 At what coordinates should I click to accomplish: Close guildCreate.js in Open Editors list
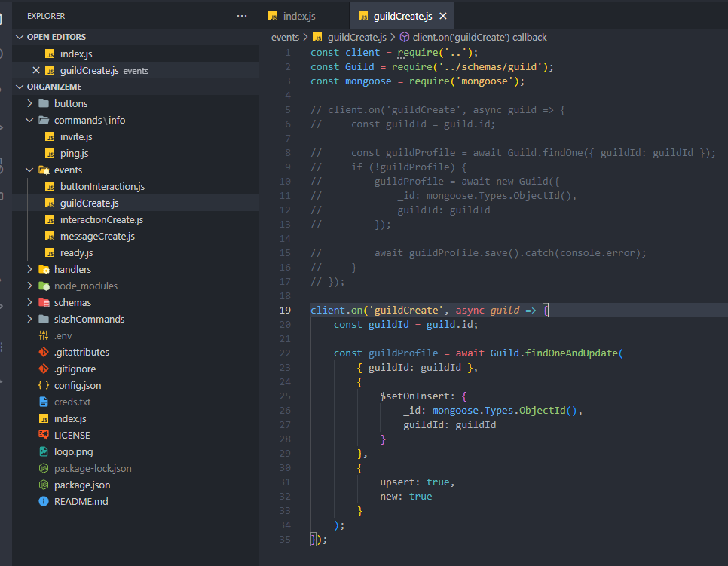35,71
